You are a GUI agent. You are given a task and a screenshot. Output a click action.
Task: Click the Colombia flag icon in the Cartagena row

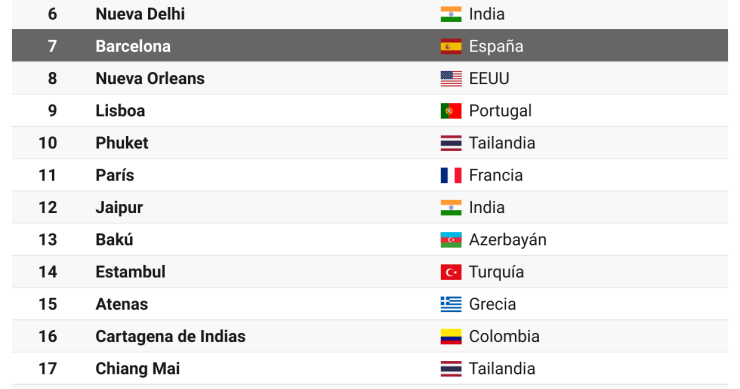coord(451,337)
